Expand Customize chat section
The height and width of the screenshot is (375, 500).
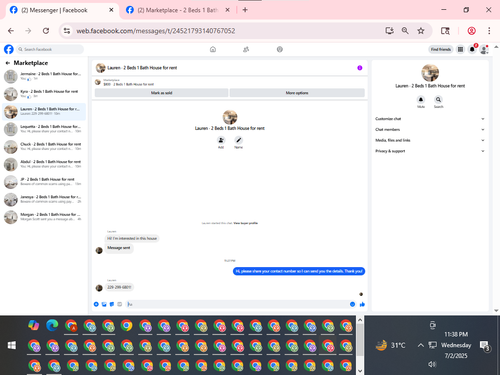pyautogui.click(x=430, y=119)
